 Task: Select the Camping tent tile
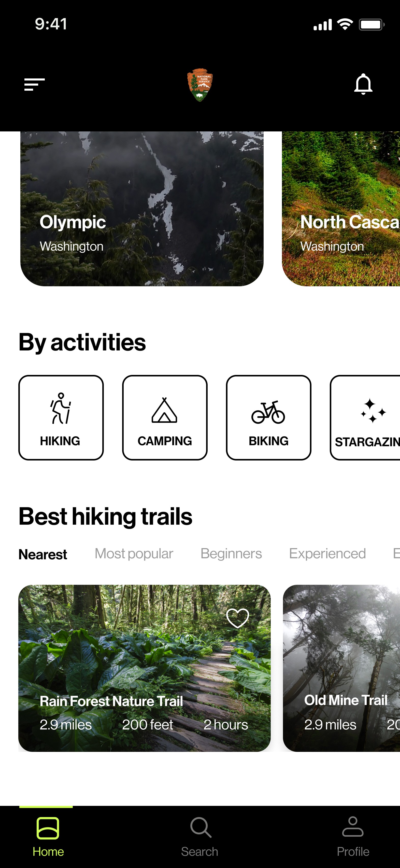[165, 417]
